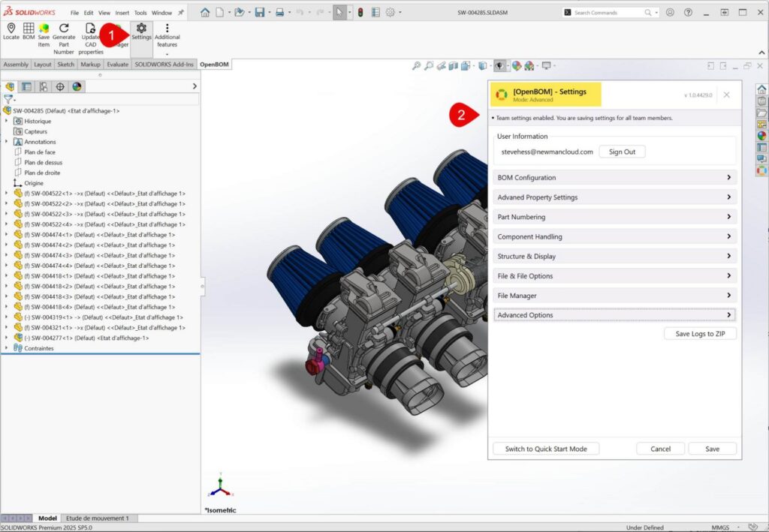This screenshot has height=532, width=769.
Task: Select the PropertyManager tab icon
Action: [x=26, y=86]
